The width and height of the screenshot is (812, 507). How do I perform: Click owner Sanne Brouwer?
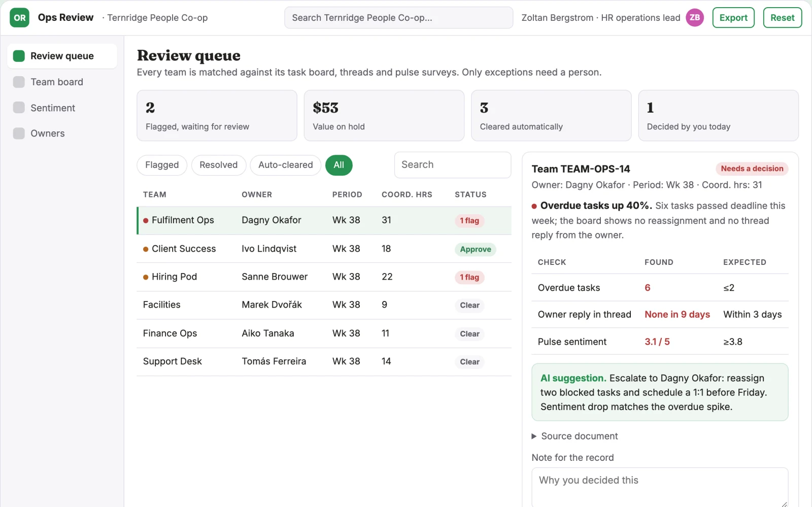275,277
